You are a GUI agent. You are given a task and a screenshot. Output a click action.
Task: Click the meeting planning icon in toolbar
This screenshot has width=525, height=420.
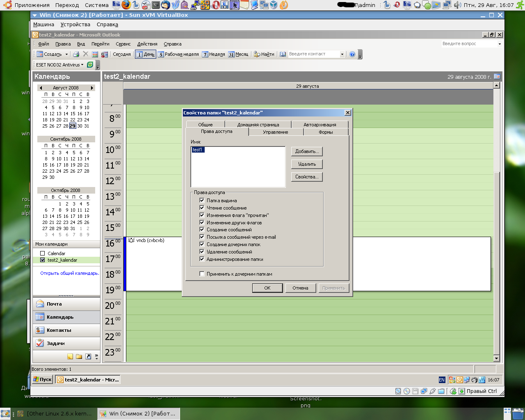coord(105,54)
